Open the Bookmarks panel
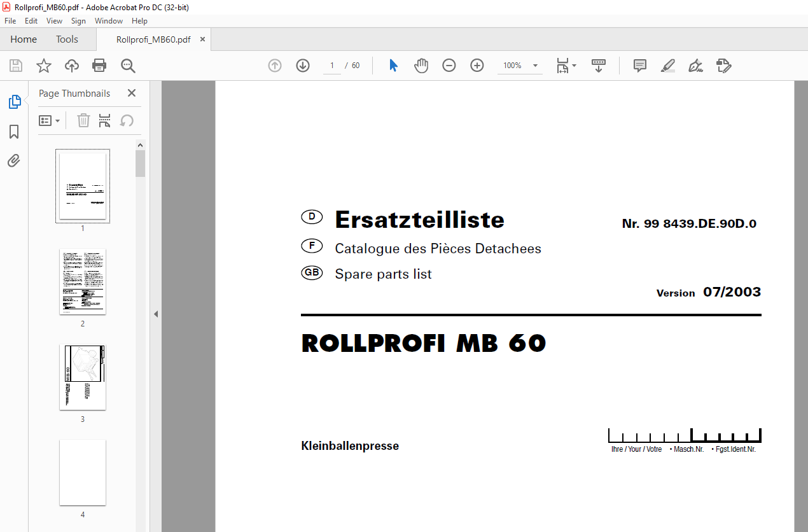This screenshot has height=532, width=808. (14, 132)
